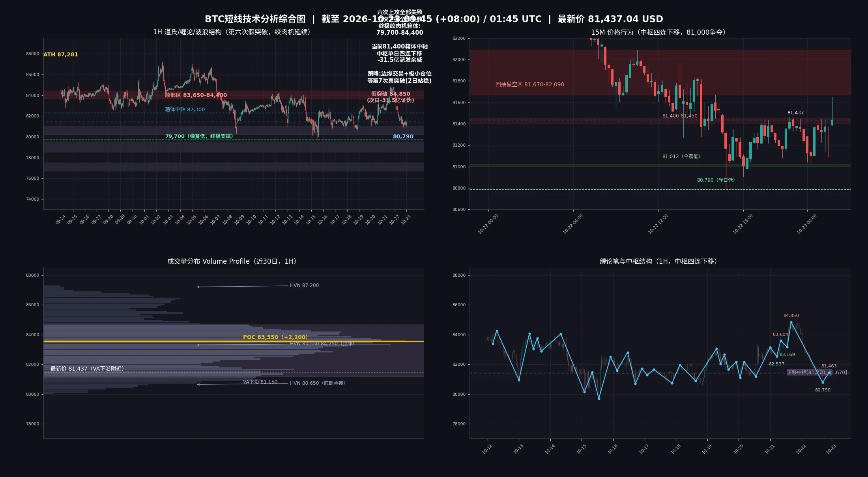Select the '79,700（弹簧低，终极支撑）' label
Viewport: 868px width, 477px height.
pyautogui.click(x=199, y=136)
